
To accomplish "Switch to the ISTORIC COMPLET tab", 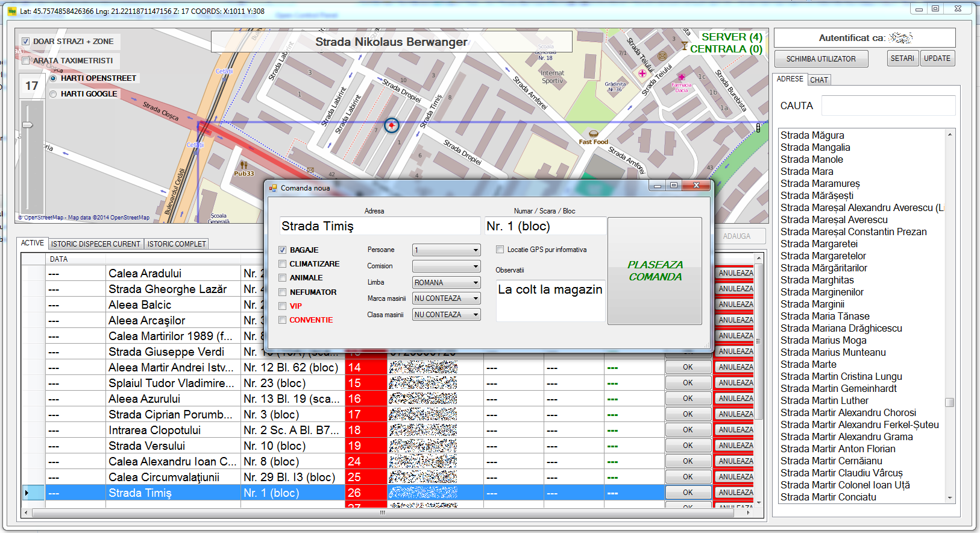I will click(177, 244).
